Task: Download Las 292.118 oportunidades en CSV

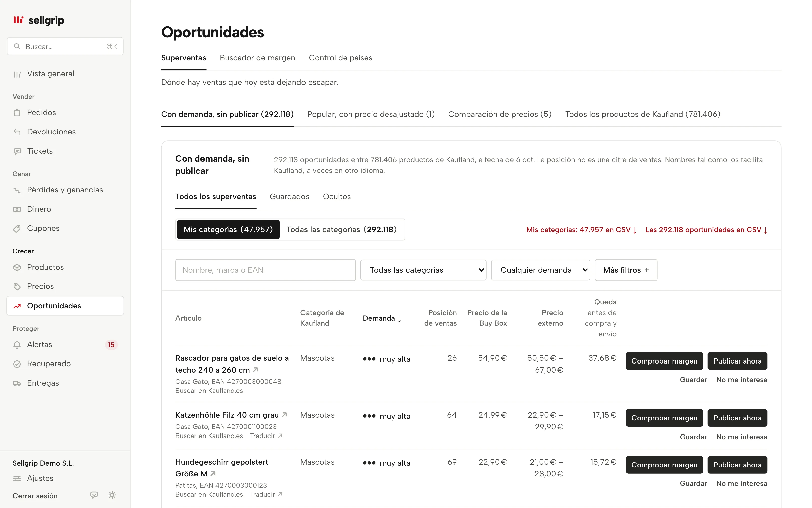Action: (706, 230)
